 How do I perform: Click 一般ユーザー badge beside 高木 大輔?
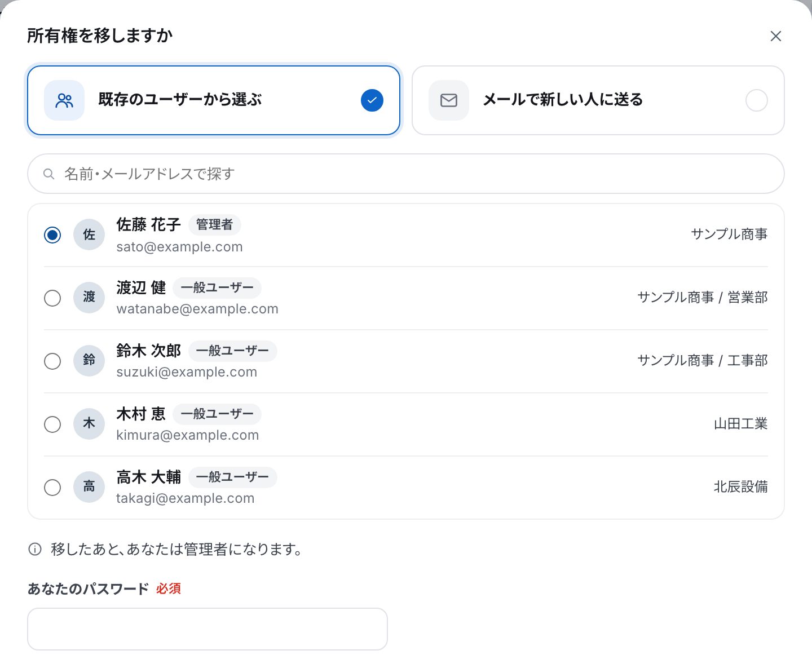coord(232,477)
